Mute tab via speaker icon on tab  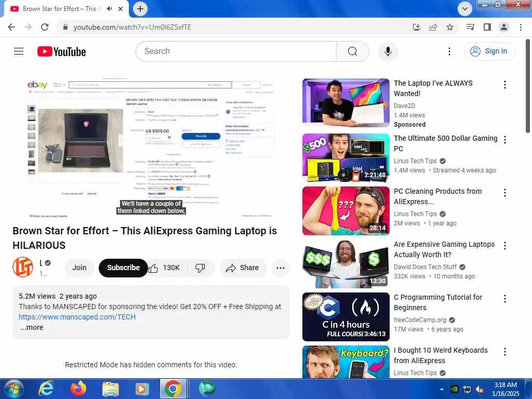point(109,9)
